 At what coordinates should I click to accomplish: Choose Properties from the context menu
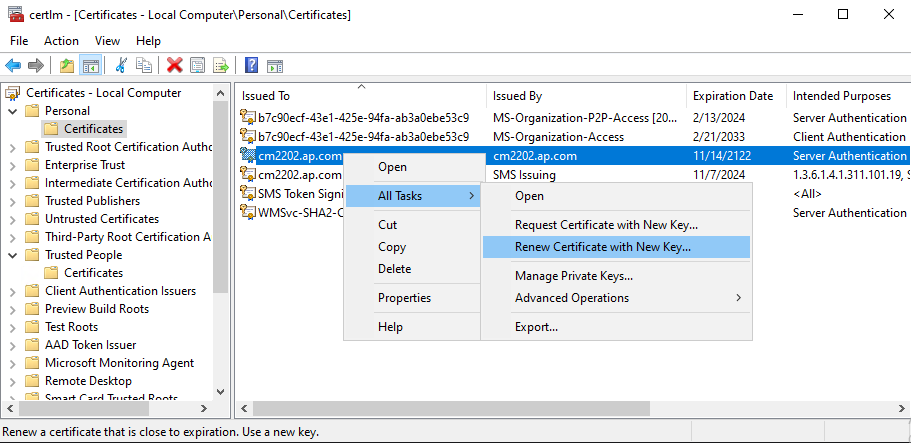pos(412,298)
